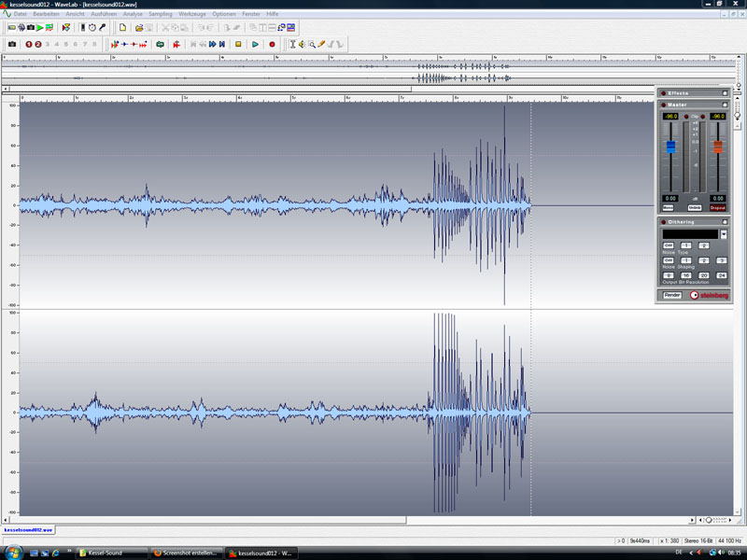The height and width of the screenshot is (560, 747).
Task: Set Output Bit Resolution to 24
Action: coord(721,275)
